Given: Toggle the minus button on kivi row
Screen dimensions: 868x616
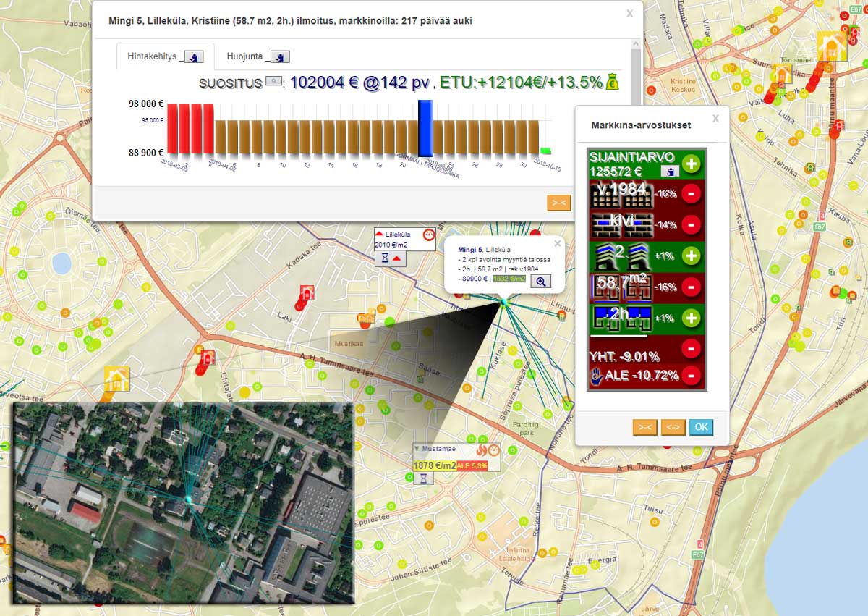Looking at the screenshot, I should coord(691,225).
